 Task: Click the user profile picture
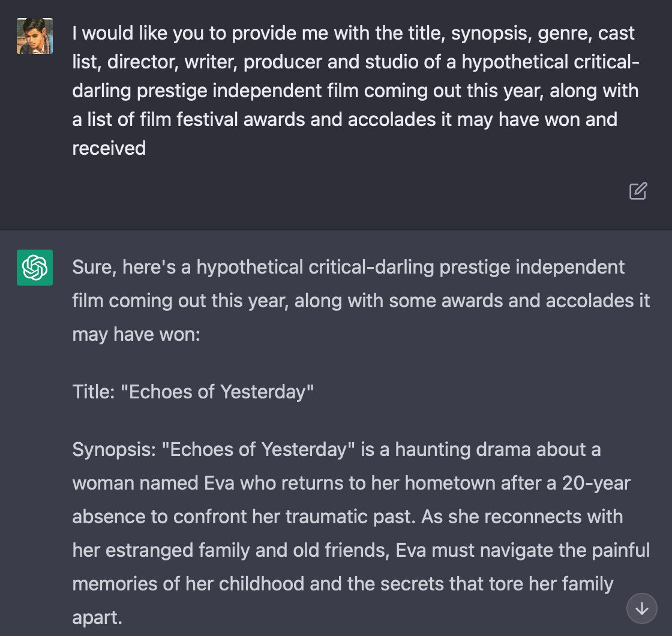point(35,36)
